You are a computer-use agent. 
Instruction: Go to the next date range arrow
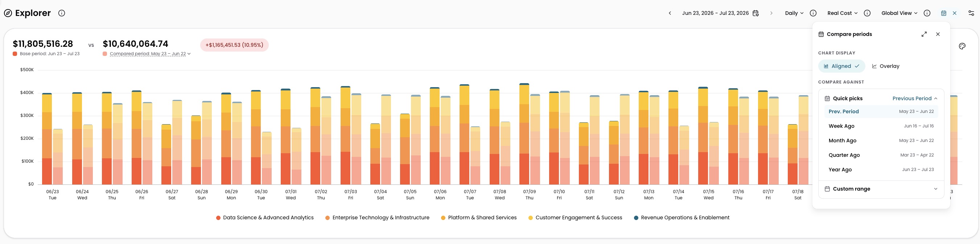[x=771, y=13]
